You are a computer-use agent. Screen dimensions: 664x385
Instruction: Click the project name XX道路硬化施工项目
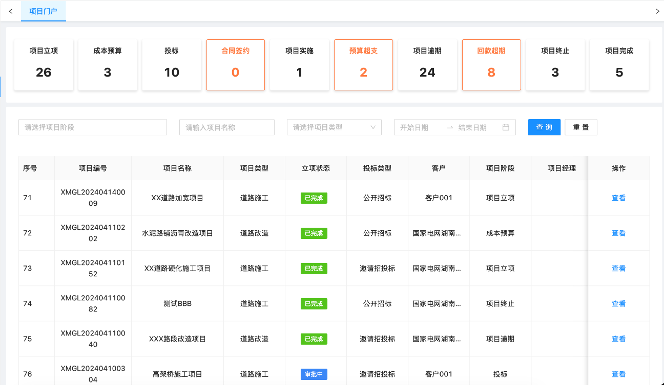tap(177, 268)
